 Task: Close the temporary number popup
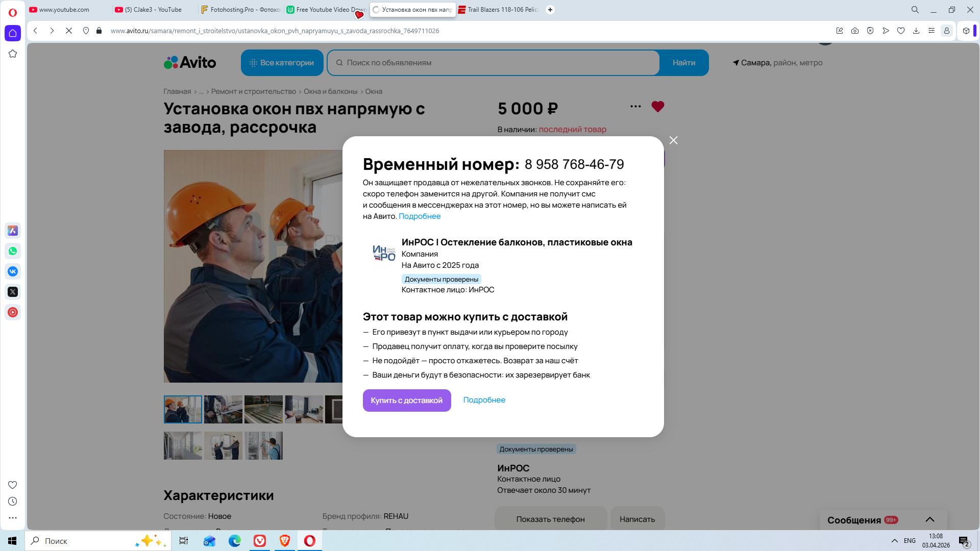[673, 140]
